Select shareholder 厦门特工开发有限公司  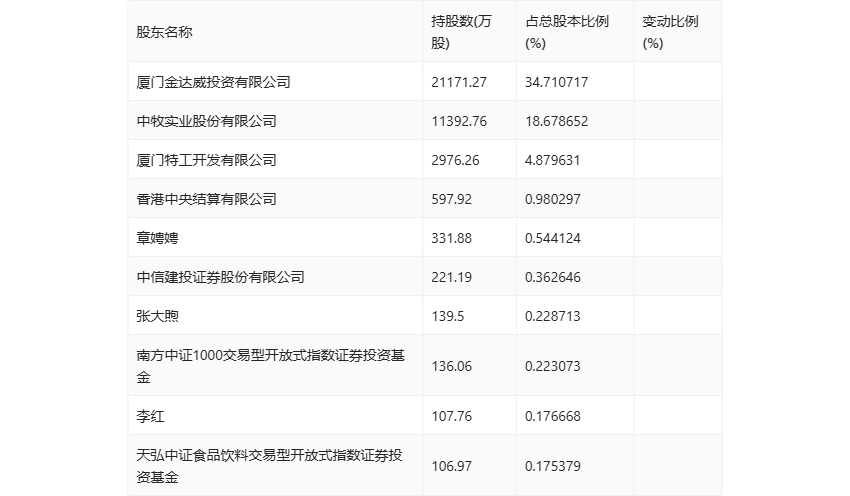click(207, 160)
